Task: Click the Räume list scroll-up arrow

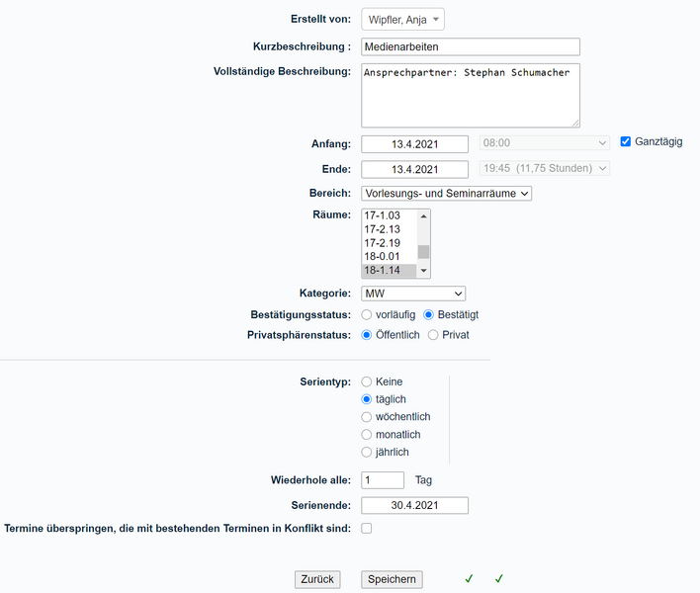Action: (x=424, y=215)
